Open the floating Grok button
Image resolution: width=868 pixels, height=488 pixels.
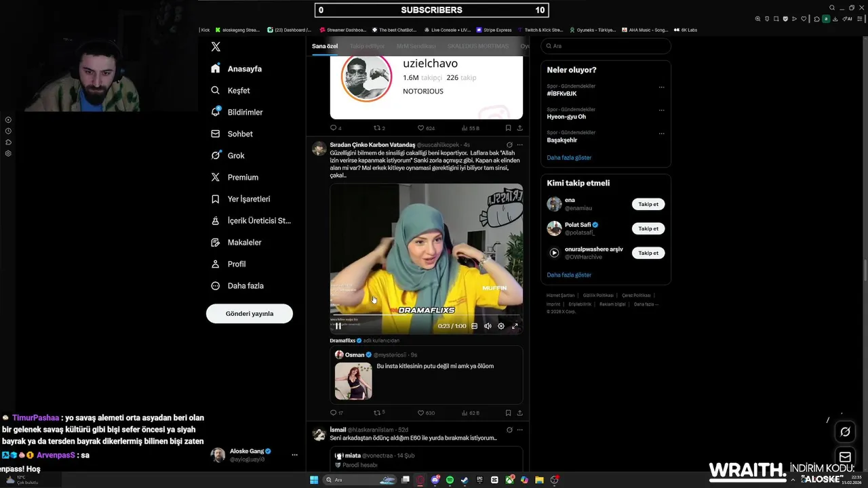point(845,432)
